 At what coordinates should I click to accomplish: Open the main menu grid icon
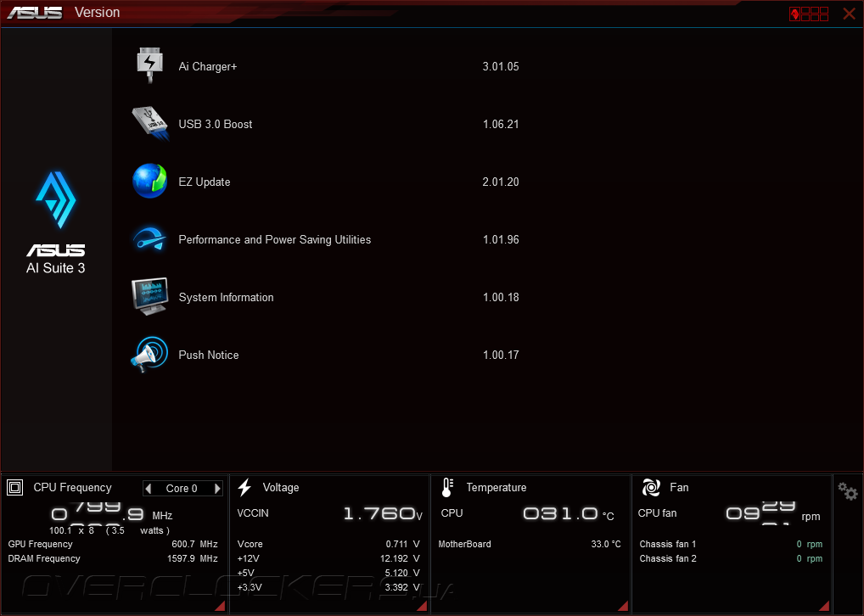tap(809, 14)
